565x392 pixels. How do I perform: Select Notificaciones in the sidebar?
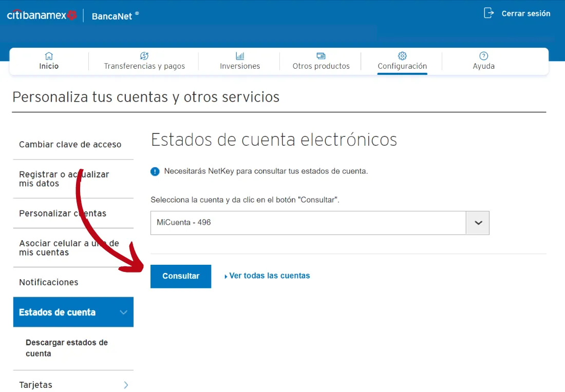pos(49,282)
